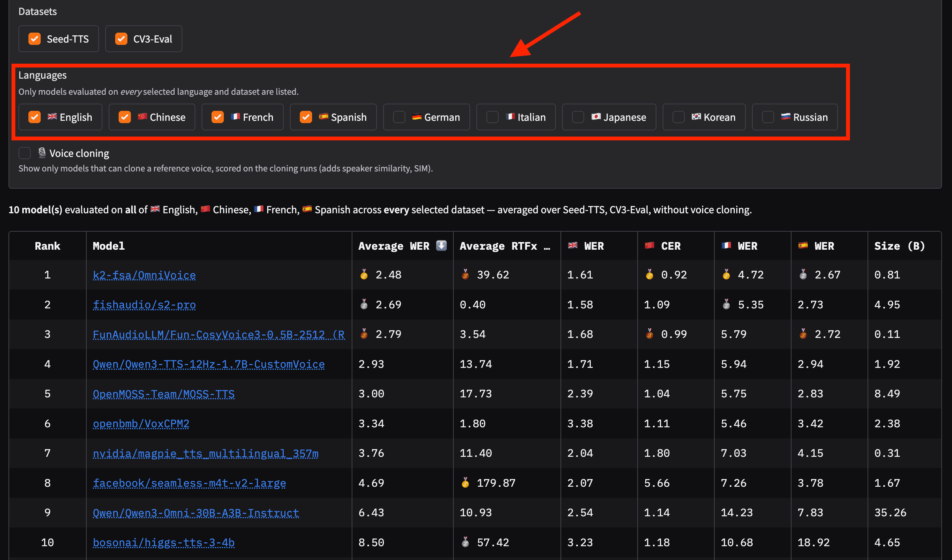Uncheck the CV3-Eval dataset checkbox
952x560 pixels.
121,39
